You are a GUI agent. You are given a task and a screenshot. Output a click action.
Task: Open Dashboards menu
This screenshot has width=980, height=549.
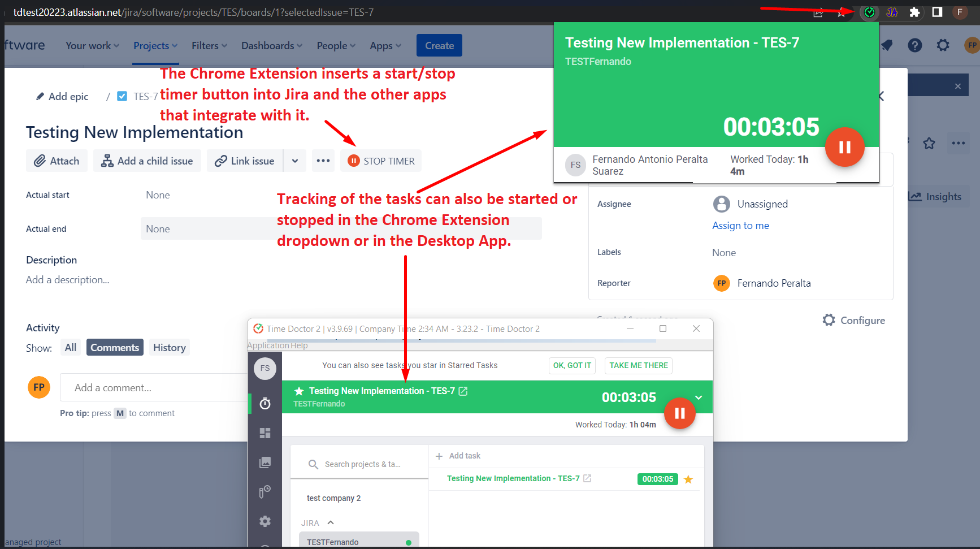tap(272, 46)
